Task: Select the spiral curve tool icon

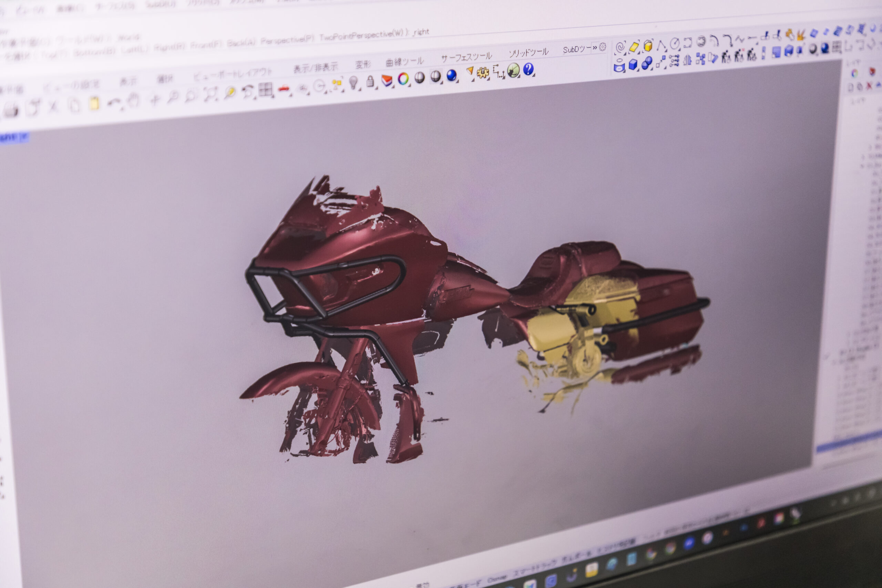Action: (x=620, y=47)
